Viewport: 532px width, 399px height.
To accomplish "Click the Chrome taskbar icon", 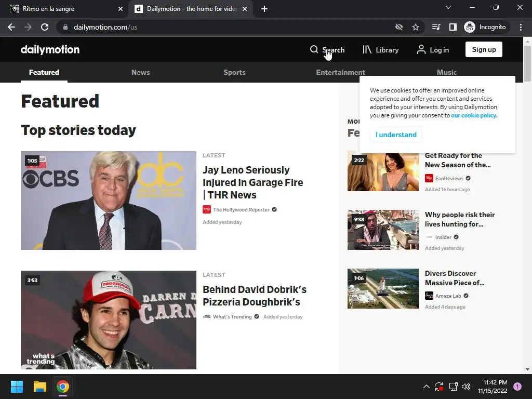I will click(x=63, y=387).
